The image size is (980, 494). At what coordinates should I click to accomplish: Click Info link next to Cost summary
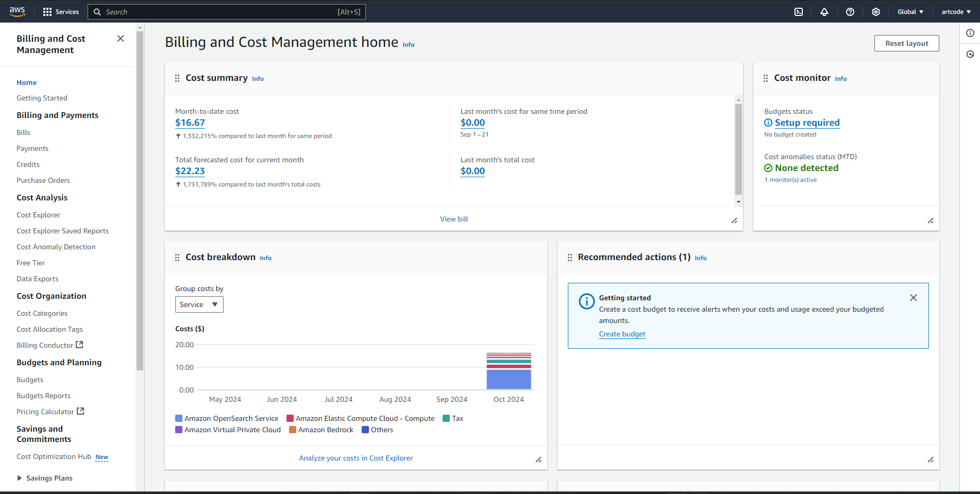pyautogui.click(x=258, y=79)
